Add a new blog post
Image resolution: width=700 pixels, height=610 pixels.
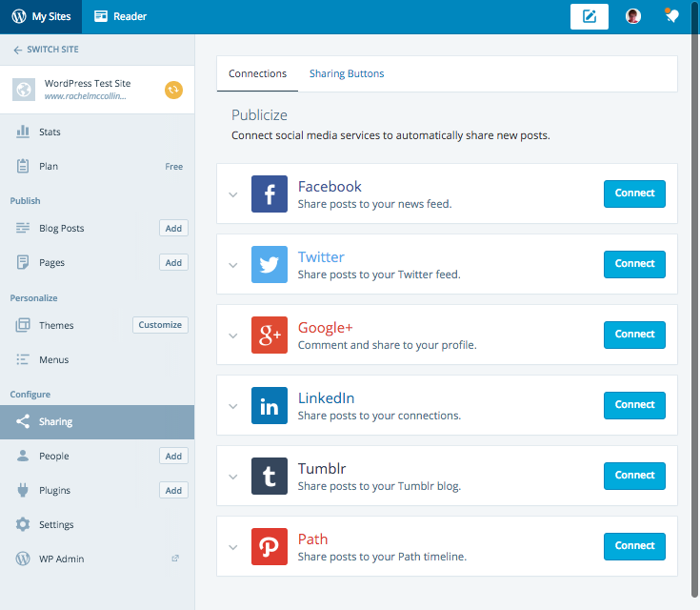pyautogui.click(x=173, y=228)
